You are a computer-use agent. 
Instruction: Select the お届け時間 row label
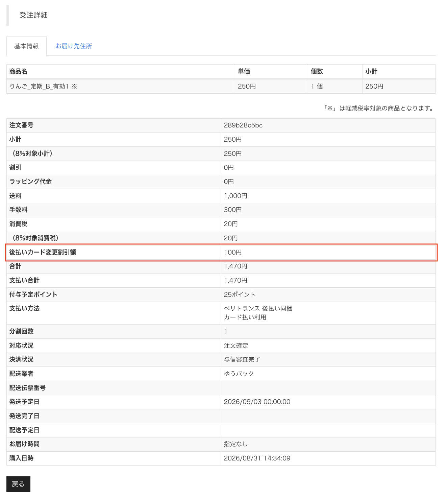24,444
